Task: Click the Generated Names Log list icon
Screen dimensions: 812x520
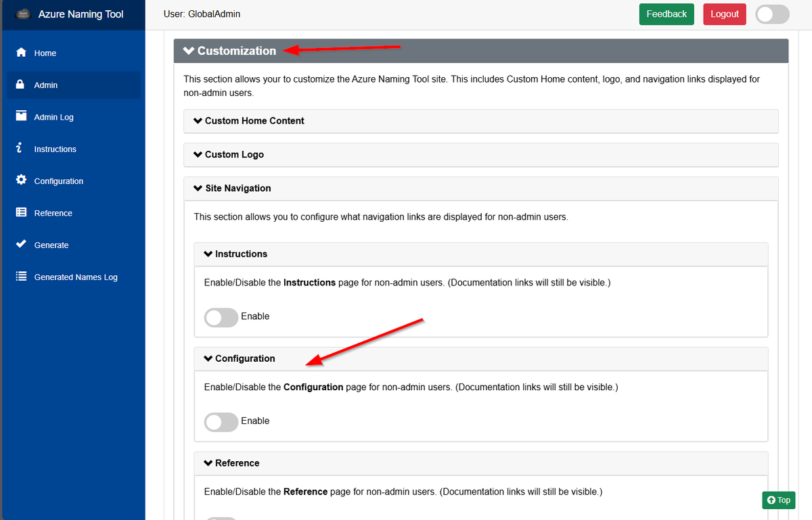Action: (x=21, y=277)
